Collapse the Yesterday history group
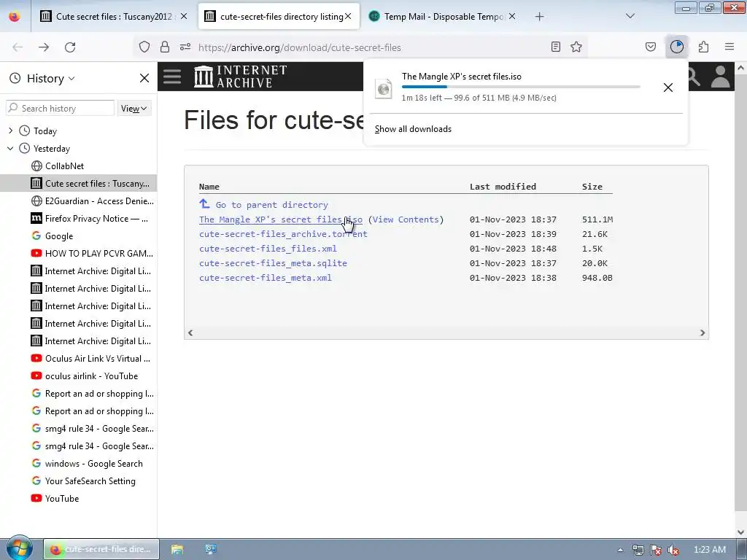 [x=10, y=148]
